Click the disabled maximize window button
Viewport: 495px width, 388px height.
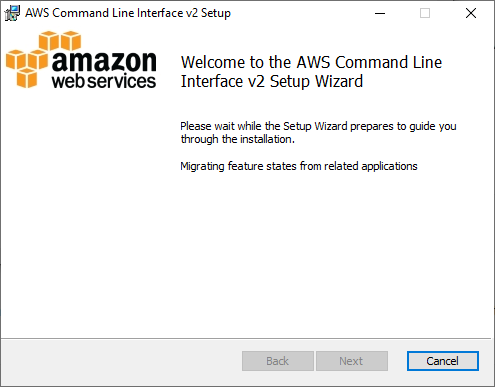pos(425,13)
